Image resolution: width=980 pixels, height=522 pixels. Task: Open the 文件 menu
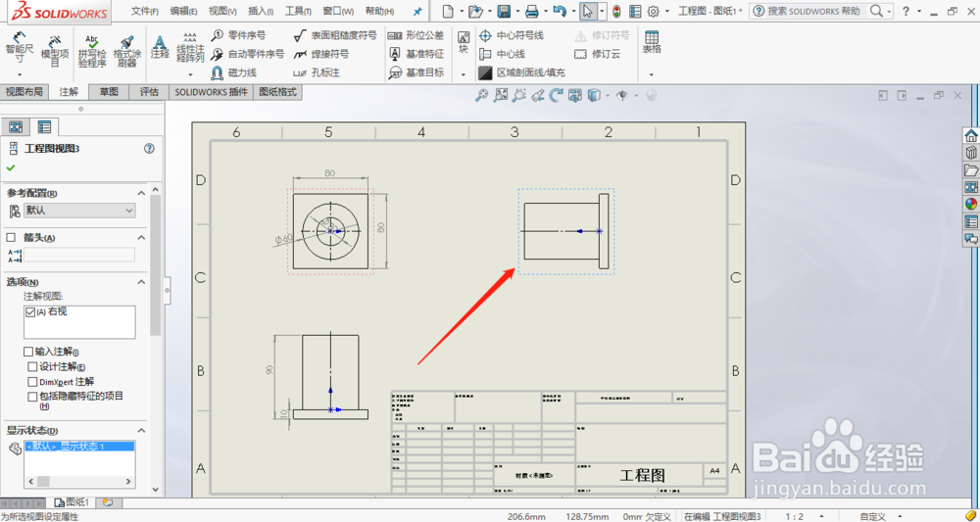tap(145, 11)
